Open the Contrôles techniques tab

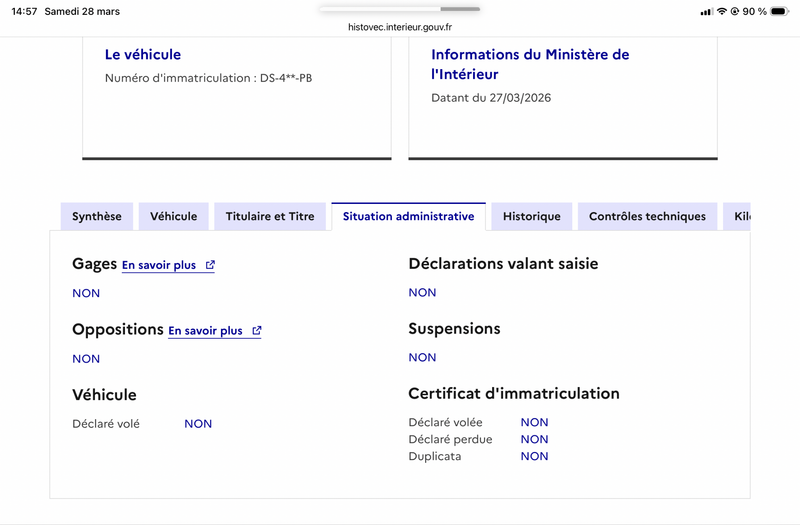pyautogui.click(x=647, y=216)
